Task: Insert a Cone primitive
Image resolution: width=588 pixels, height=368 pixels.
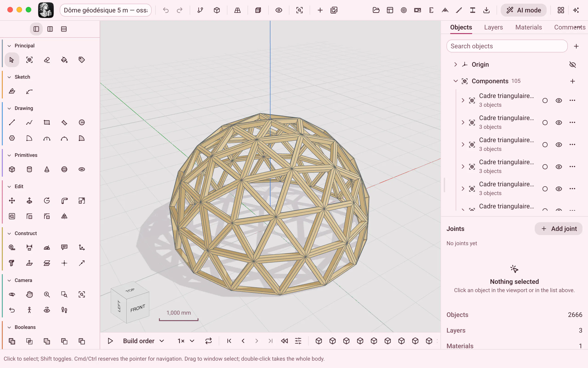Action: (47, 170)
